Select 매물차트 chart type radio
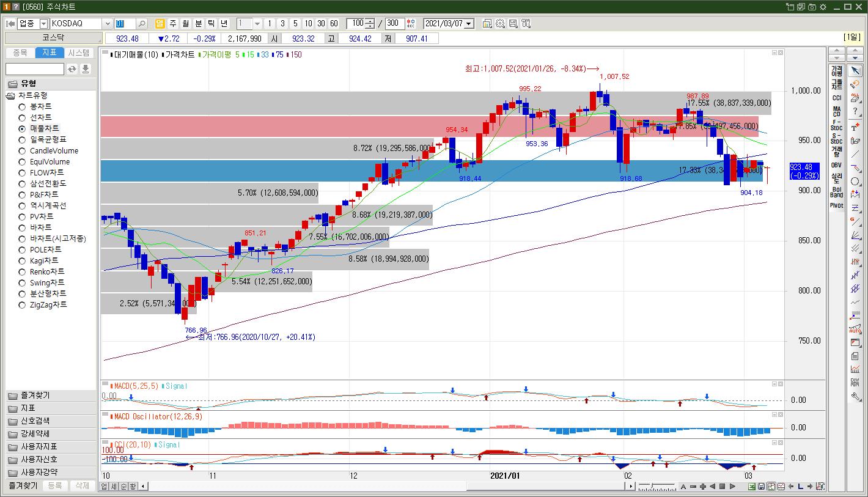The height and width of the screenshot is (497, 868). [x=22, y=129]
